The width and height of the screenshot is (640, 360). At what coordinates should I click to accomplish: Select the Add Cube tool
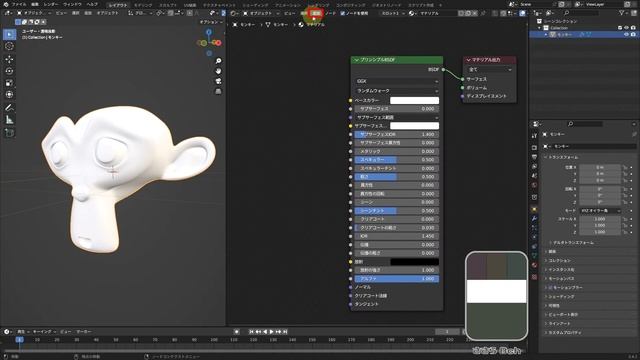pos(9,133)
